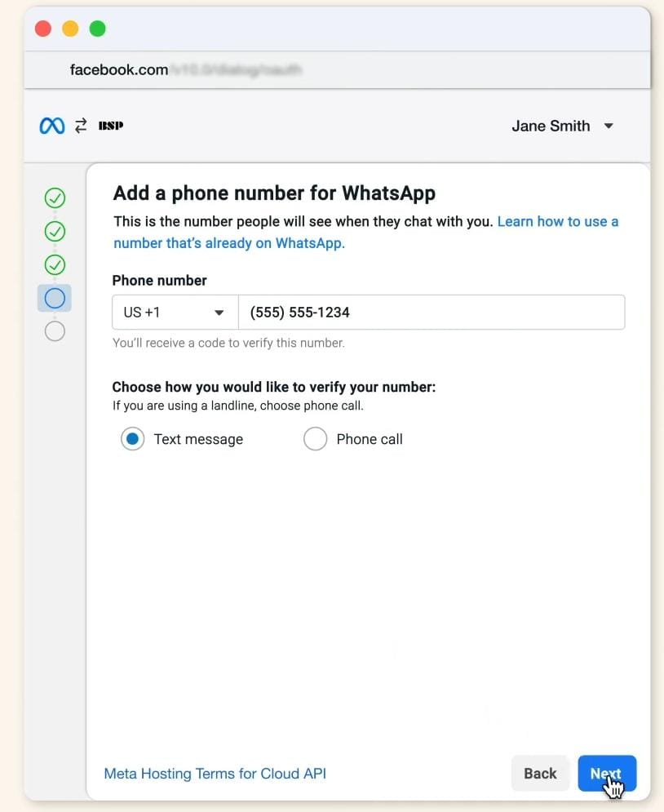Click the 'Phone number' field label
This screenshot has width=664, height=812.
click(x=159, y=280)
